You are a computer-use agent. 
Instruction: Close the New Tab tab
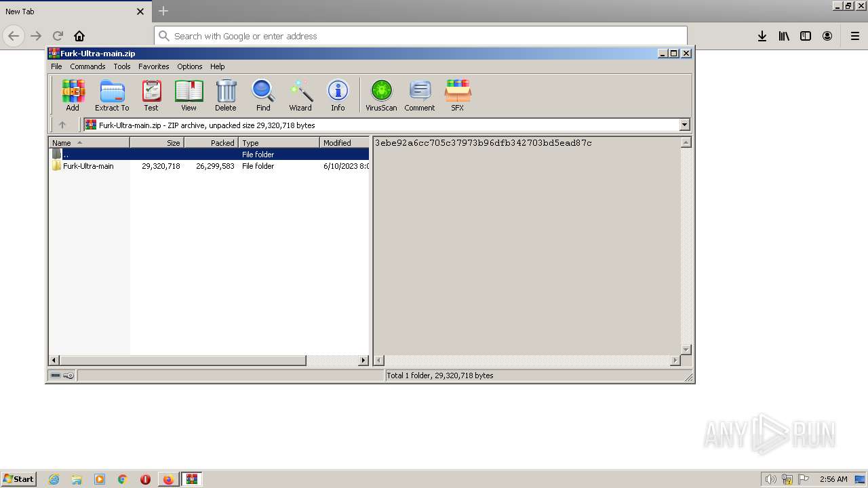point(140,12)
